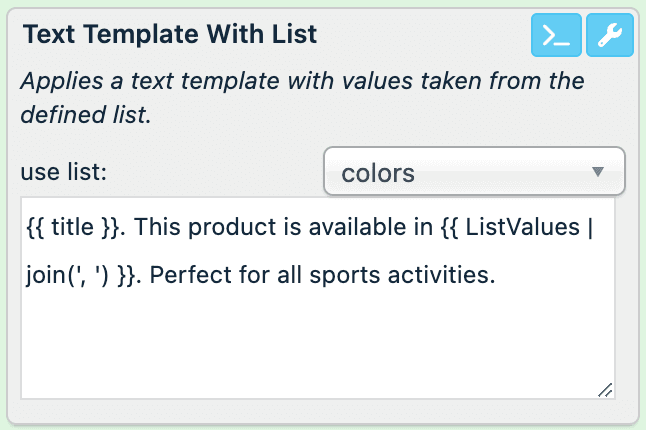Click the "join(', ')" filter text
This screenshot has width=646, height=430.
coord(69,275)
